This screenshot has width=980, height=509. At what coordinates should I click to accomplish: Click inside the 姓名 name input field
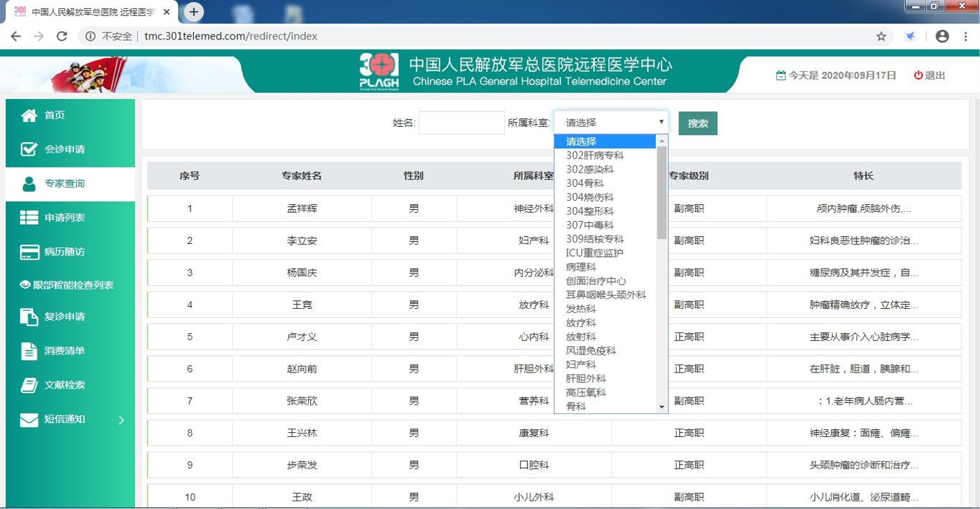tap(461, 123)
